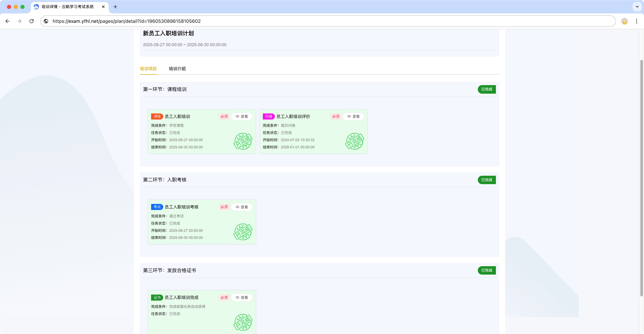Click the 员工入职培训评价 card title

[x=293, y=117]
